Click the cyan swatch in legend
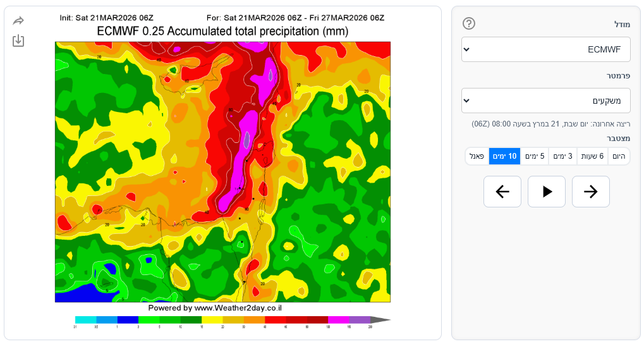644x344 pixels. [85, 320]
